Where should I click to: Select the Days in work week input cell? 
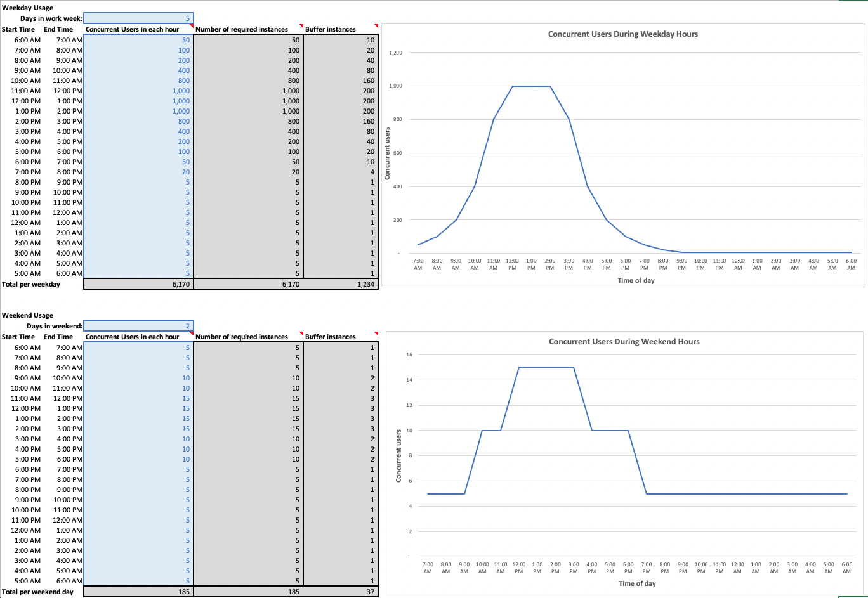tap(138, 18)
